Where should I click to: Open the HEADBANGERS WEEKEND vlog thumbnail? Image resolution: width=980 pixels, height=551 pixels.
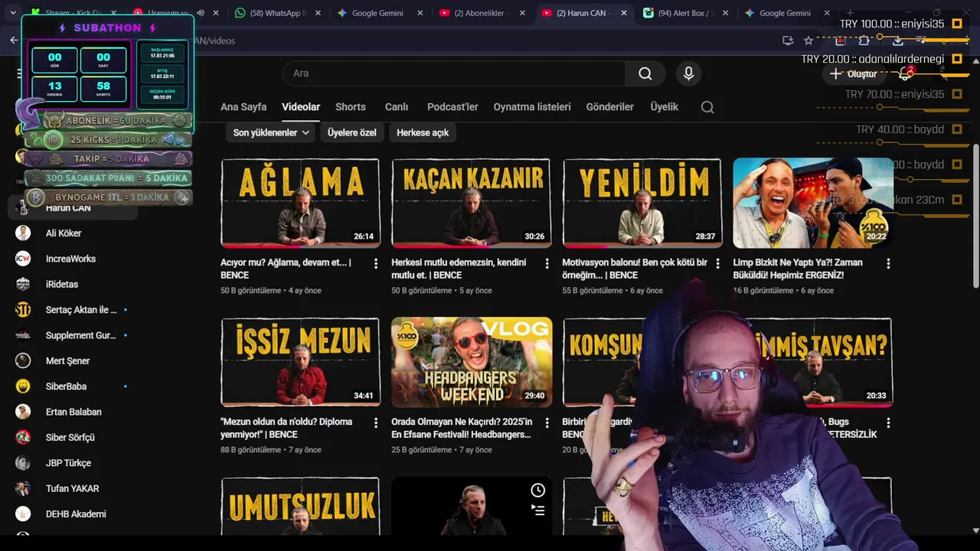471,362
